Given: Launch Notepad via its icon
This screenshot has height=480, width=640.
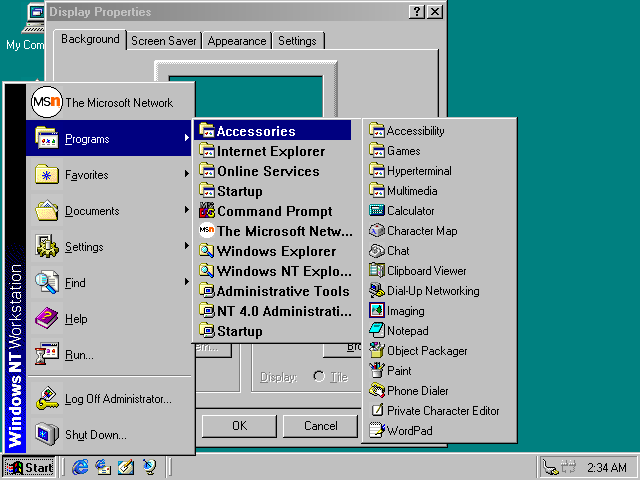Looking at the screenshot, I should pos(376,331).
